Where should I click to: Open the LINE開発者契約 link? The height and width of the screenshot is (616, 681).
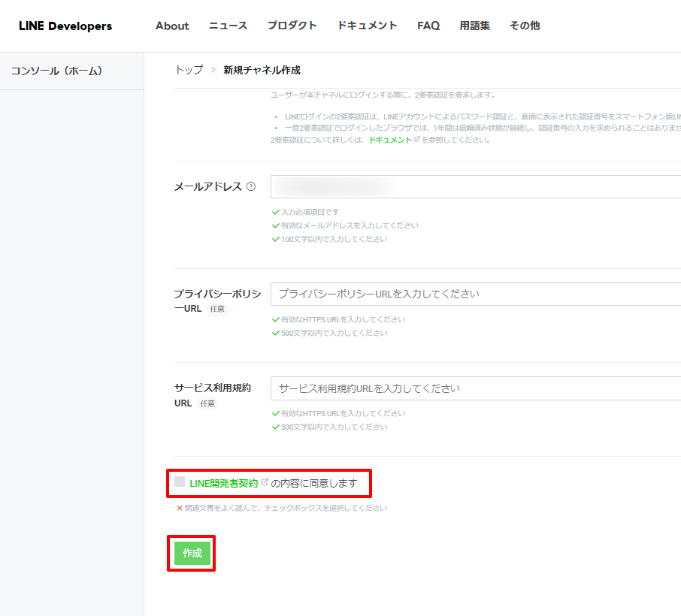pos(224,483)
